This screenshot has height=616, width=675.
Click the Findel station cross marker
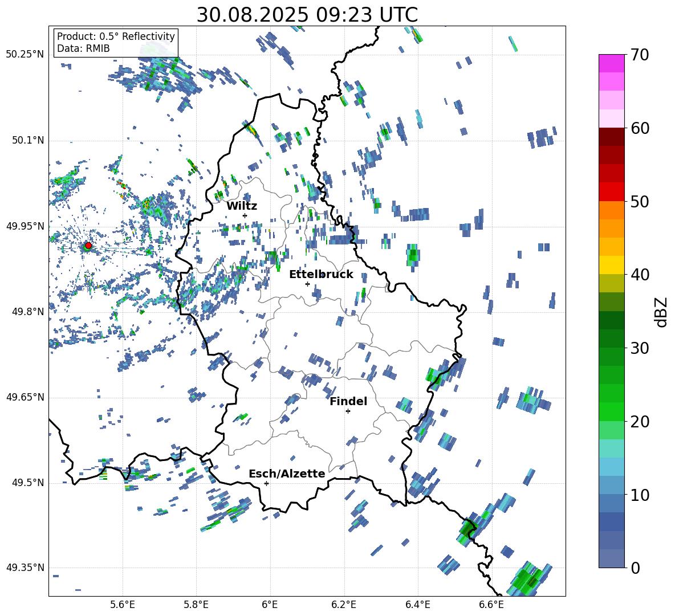(348, 411)
